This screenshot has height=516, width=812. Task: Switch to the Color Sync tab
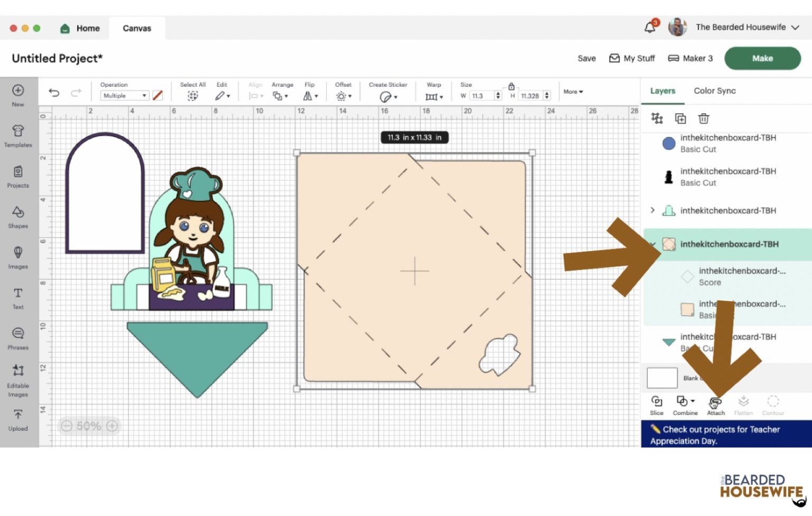click(714, 91)
